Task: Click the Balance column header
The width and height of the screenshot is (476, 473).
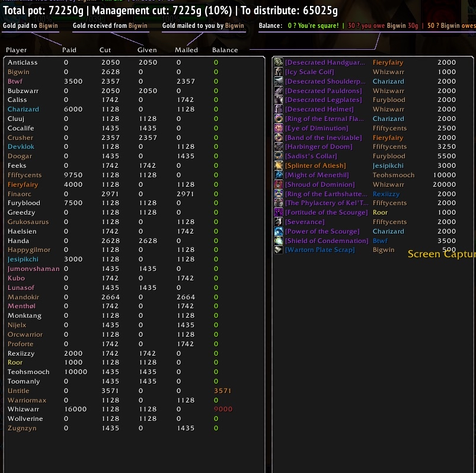Action: click(225, 50)
